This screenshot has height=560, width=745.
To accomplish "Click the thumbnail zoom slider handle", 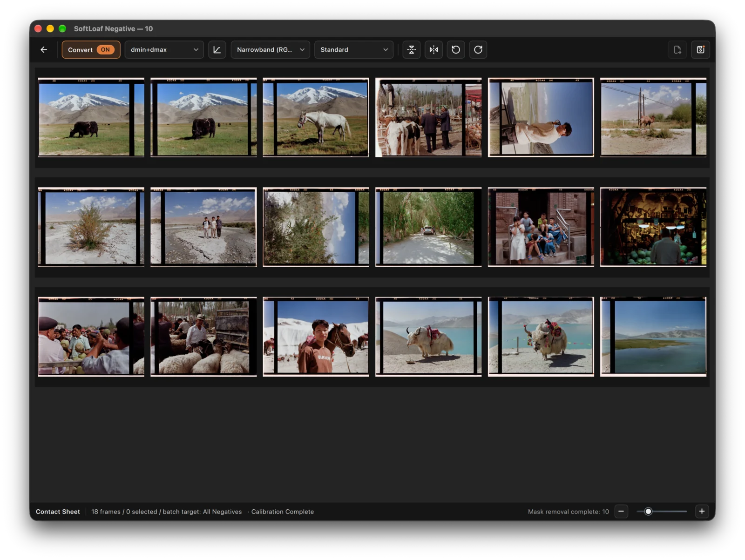I will point(648,511).
